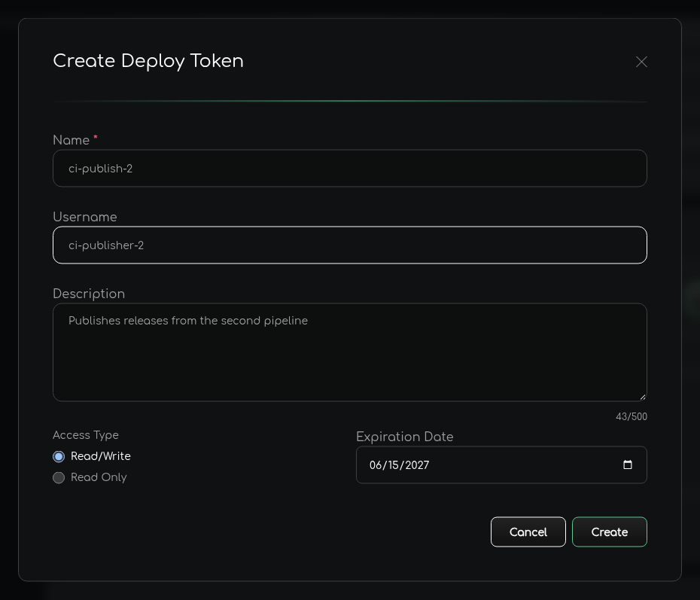Select the Read Only access type
This screenshot has width=700, height=600.
(x=59, y=478)
